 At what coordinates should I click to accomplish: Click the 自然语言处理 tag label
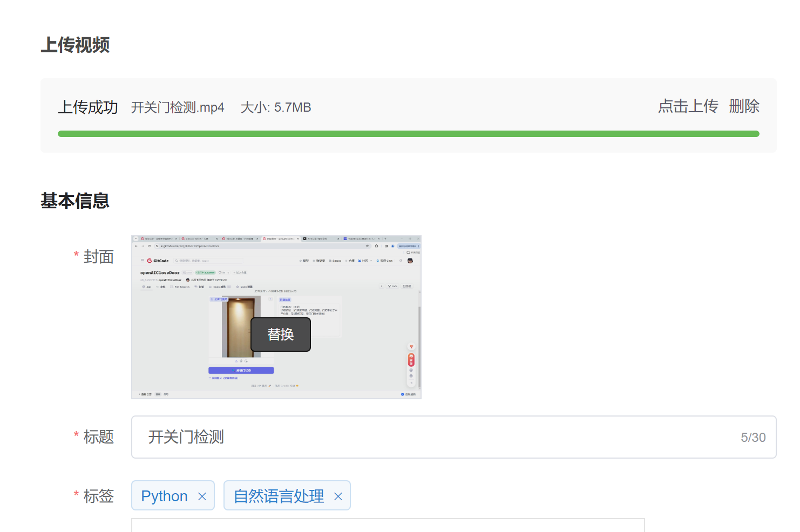(x=279, y=496)
